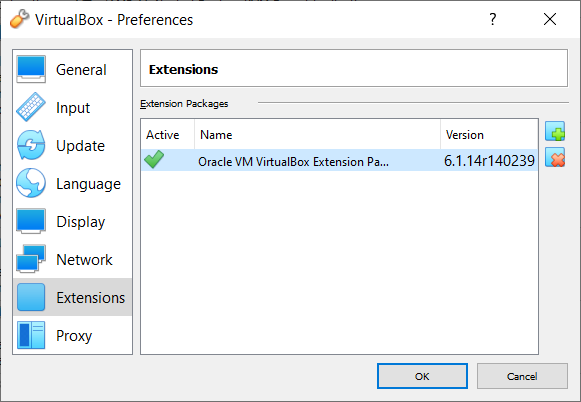581x402 pixels.
Task: Select Oracle VM VirtualBox Extension Pack row
Action: click(339, 160)
